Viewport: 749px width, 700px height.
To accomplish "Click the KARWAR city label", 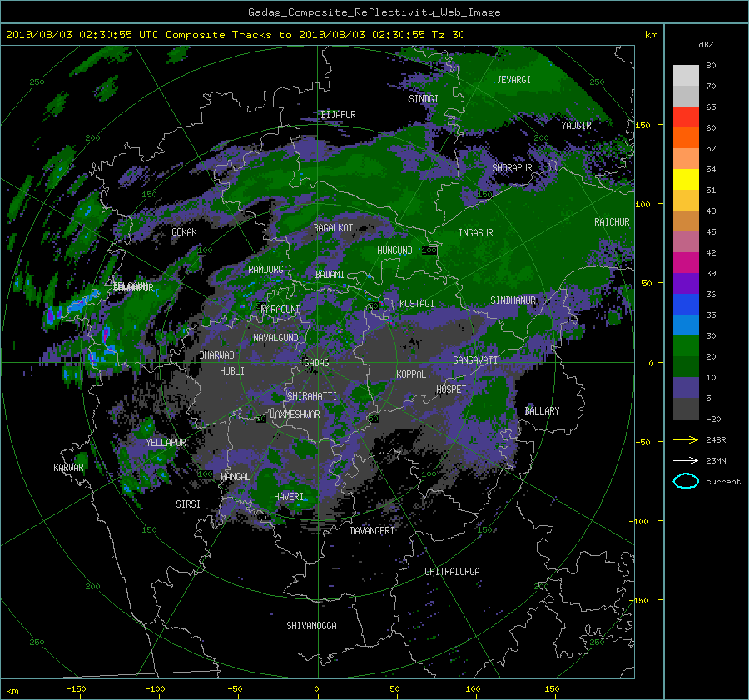I will tap(68, 468).
